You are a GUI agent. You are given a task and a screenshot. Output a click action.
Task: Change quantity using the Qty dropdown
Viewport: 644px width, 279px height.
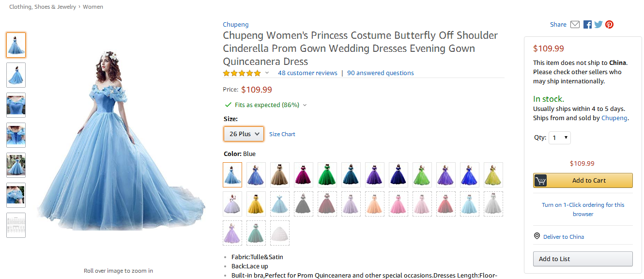pyautogui.click(x=560, y=138)
